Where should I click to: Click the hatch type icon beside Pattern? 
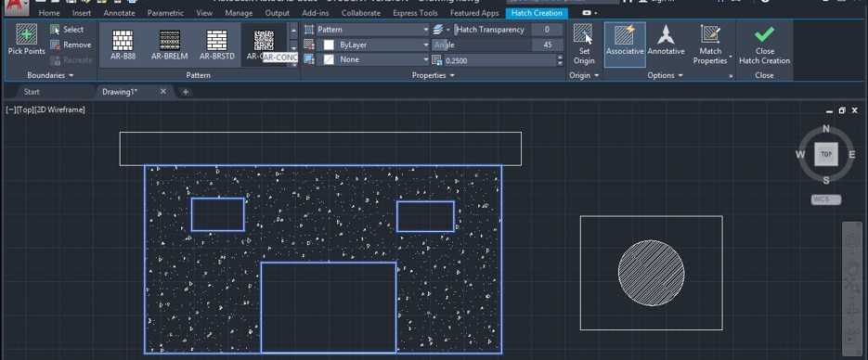pos(309,30)
